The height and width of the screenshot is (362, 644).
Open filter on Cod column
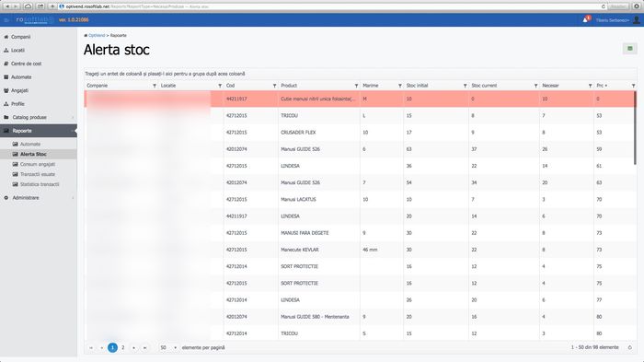point(274,86)
